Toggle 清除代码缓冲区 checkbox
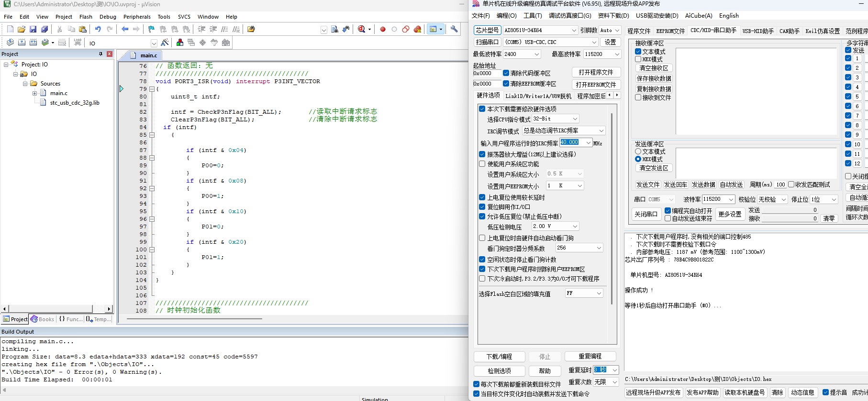This screenshot has width=868, height=401. (x=506, y=73)
